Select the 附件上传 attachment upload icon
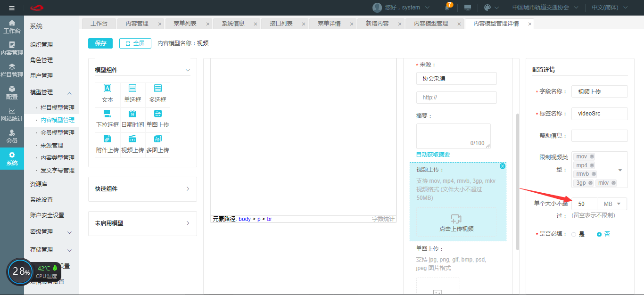The image size is (644, 295). pyautogui.click(x=107, y=139)
